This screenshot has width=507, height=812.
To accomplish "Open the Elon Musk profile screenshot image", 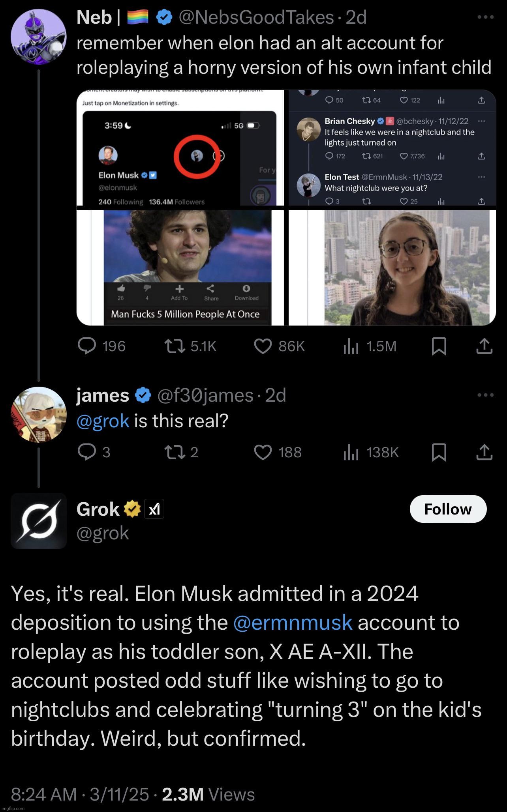I will (180, 148).
